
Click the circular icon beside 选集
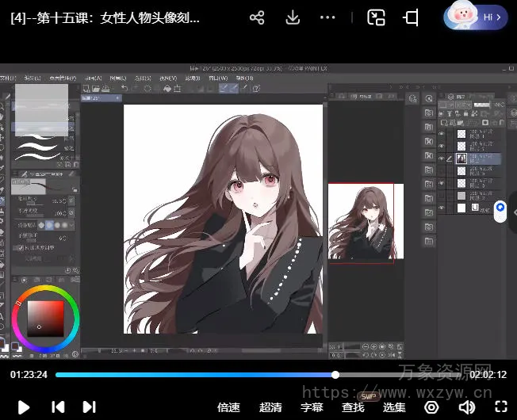tap(431, 407)
